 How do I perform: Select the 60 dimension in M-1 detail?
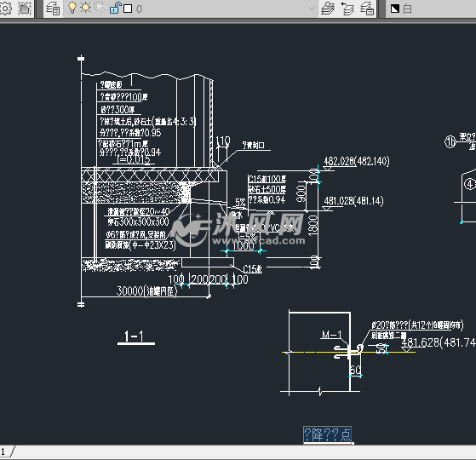(355, 370)
